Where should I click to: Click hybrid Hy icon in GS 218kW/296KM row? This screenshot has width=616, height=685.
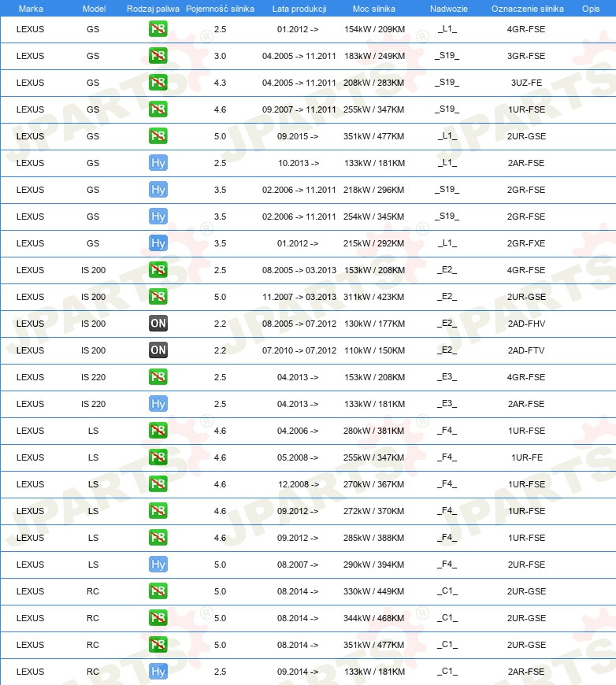tap(158, 190)
